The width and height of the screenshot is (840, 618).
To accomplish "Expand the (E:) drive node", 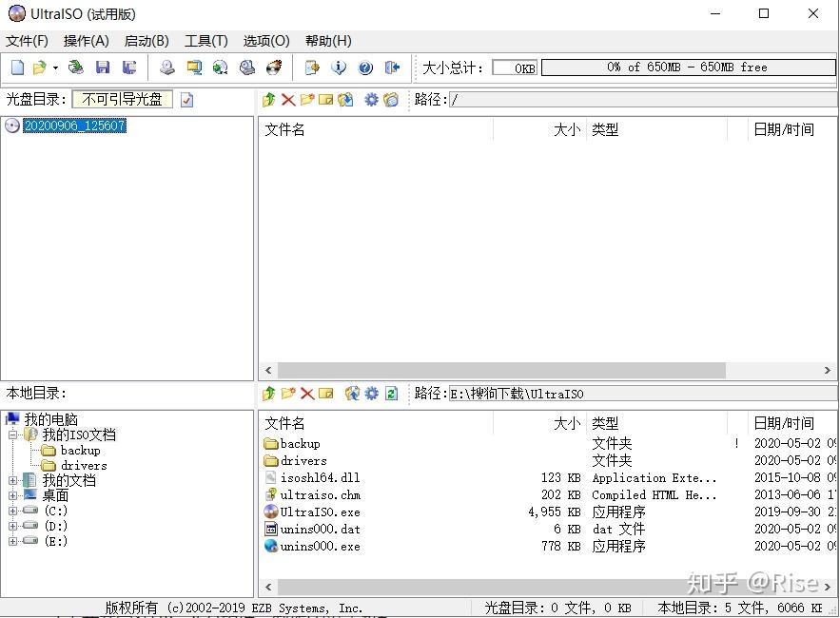I will (13, 541).
